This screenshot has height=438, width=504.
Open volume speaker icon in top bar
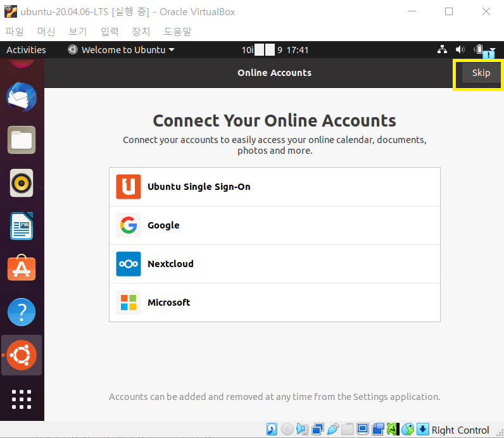click(460, 49)
